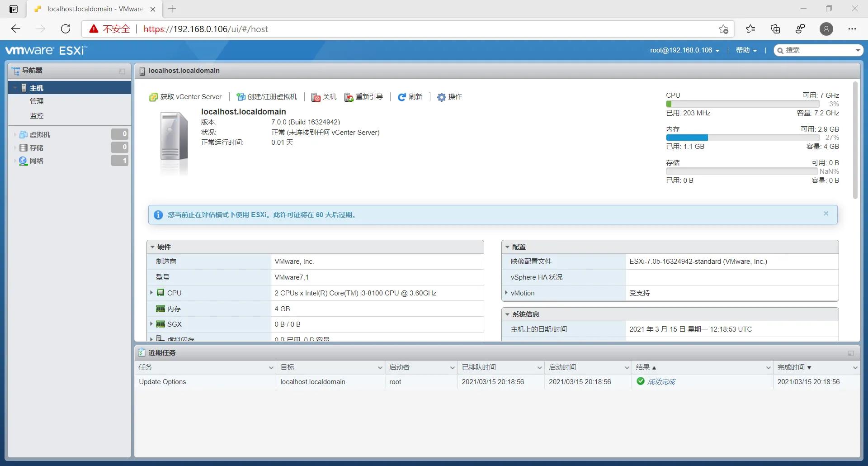Click the Get vCenter Server icon
The height and width of the screenshot is (466, 868).
[x=153, y=97]
